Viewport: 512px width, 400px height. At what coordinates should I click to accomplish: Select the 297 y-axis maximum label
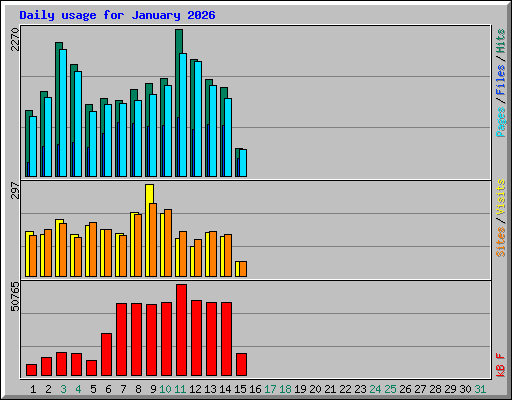(15, 190)
